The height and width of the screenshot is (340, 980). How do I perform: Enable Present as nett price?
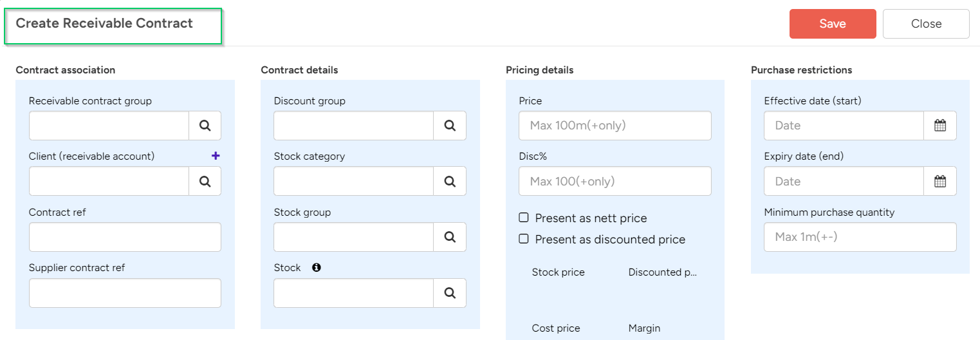tap(524, 218)
